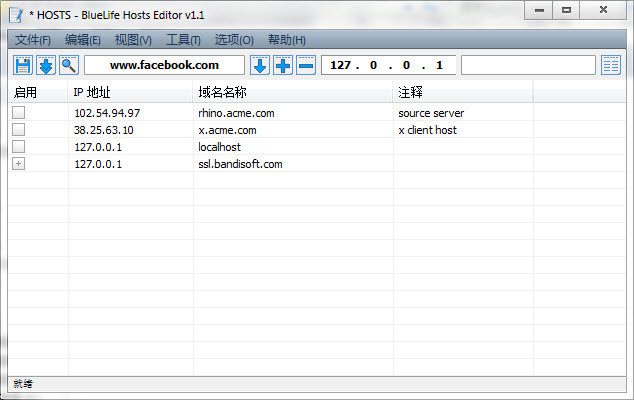The image size is (634, 400).
Task: Select the 'x client host' comment cell
Action: tap(427, 130)
